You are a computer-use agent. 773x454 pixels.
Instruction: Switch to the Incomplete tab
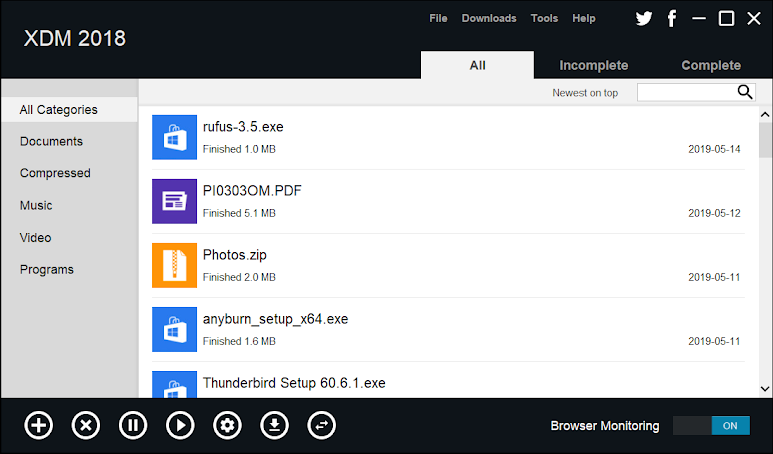pos(593,65)
